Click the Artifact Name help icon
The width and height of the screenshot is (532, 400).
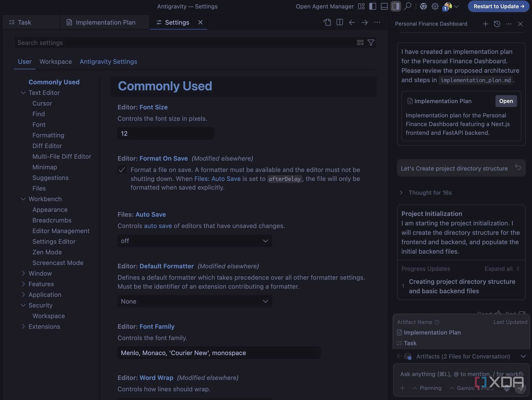(437, 322)
